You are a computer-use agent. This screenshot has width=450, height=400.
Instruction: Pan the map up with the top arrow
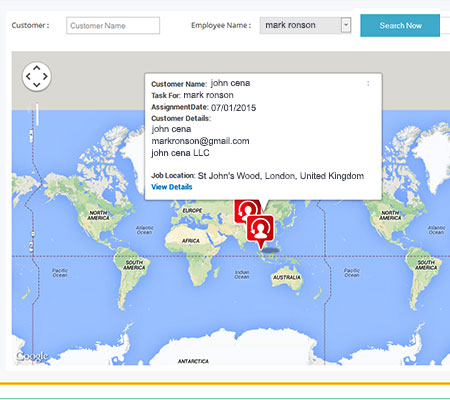click(37, 68)
